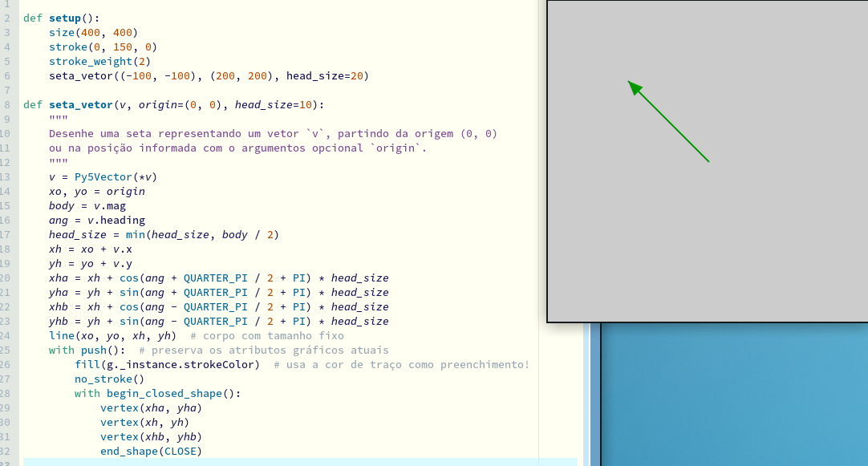Click the 'vertex(xha, yha)' line
Screen dimensions: 868x466
pyautogui.click(x=151, y=407)
